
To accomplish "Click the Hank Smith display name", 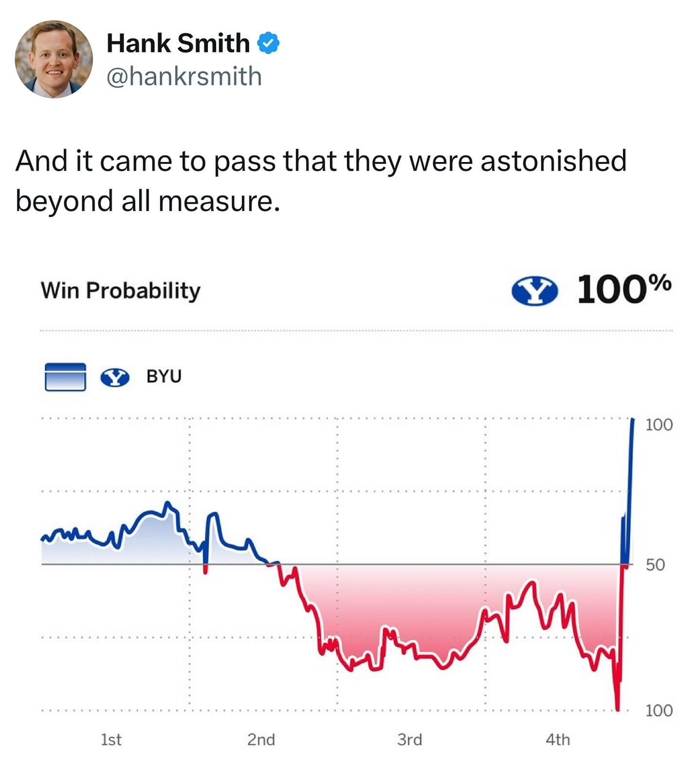I will click(x=178, y=43).
